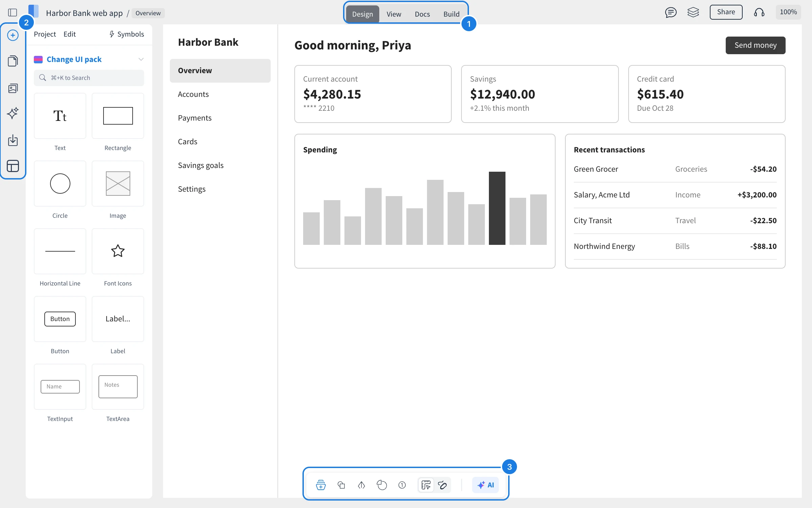Click the Payments item in Harbor Bank nav
The image size is (812, 508).
tap(220, 118)
